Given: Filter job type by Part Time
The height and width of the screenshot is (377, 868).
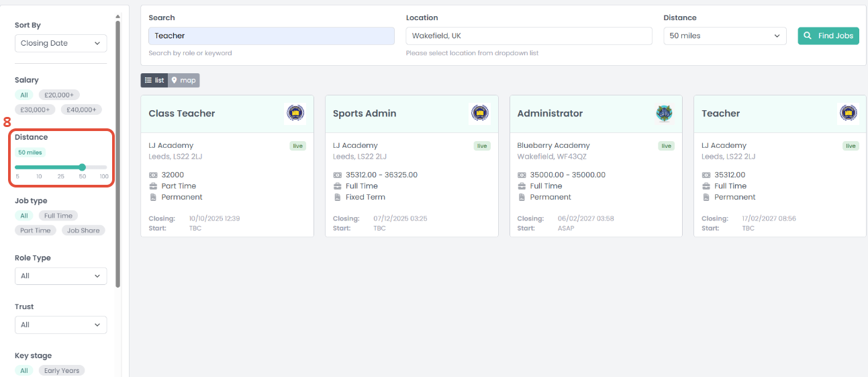Looking at the screenshot, I should 36,231.
